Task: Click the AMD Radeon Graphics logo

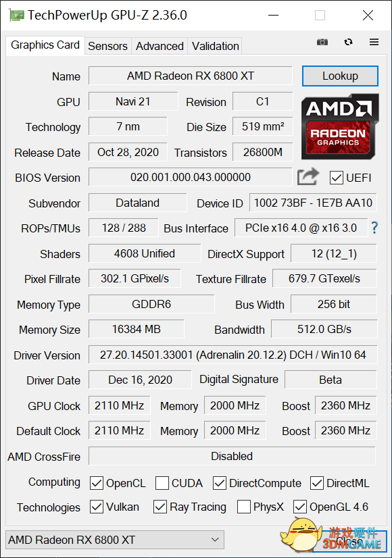Action: (340, 126)
